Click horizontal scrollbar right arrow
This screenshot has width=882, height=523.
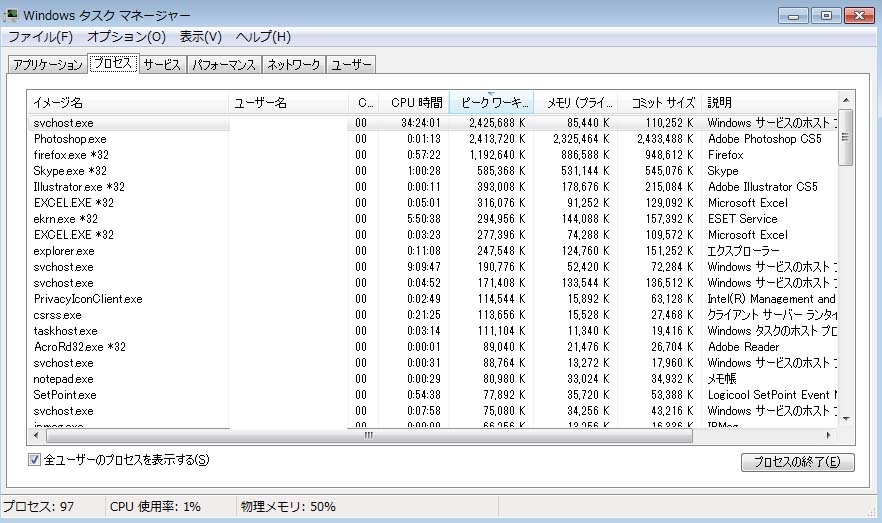(x=828, y=435)
